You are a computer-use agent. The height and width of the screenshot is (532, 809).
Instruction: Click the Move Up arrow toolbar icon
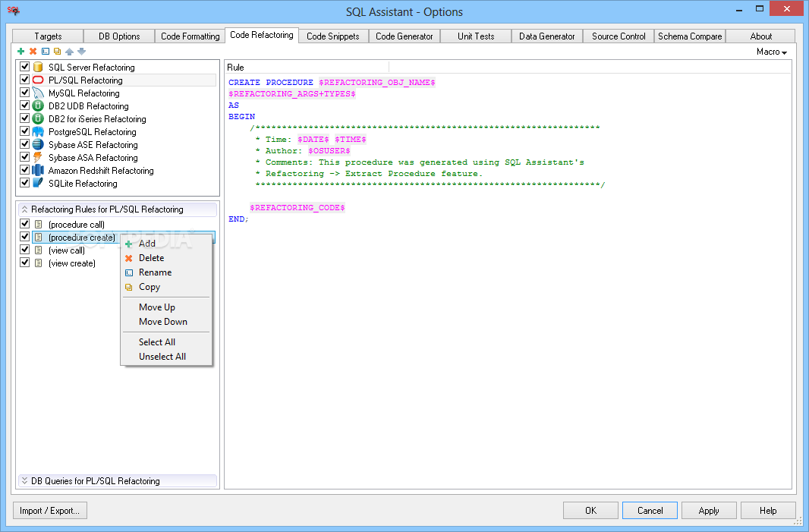click(69, 52)
